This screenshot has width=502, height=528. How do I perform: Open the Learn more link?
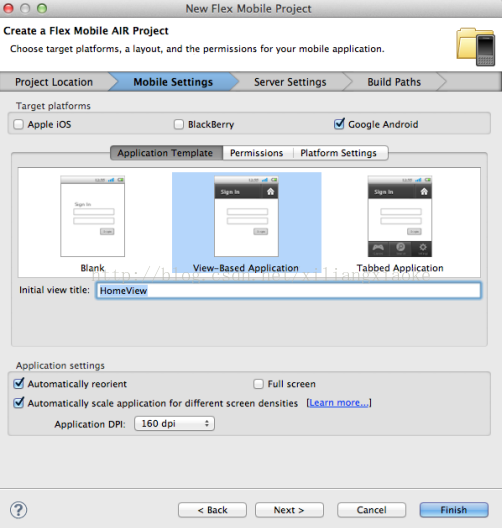339,403
